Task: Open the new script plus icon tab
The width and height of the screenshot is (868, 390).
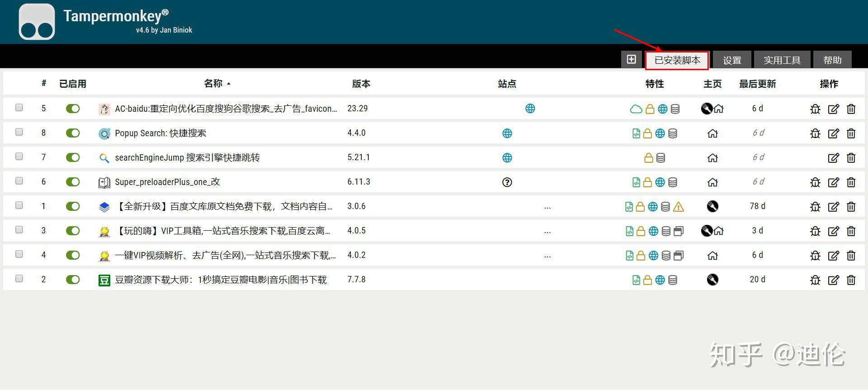Action: pyautogui.click(x=632, y=59)
